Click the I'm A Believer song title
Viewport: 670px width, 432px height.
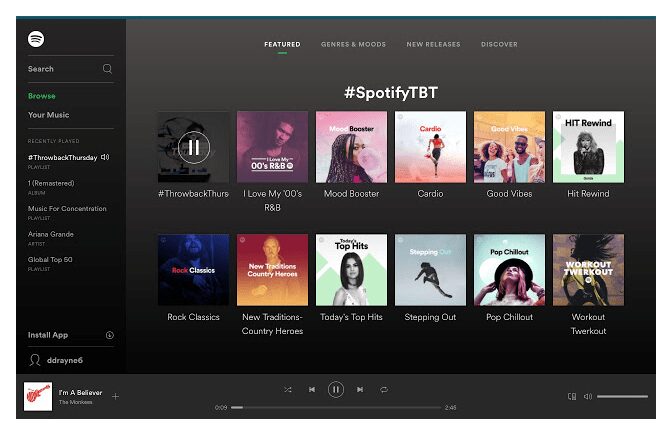click(80, 393)
